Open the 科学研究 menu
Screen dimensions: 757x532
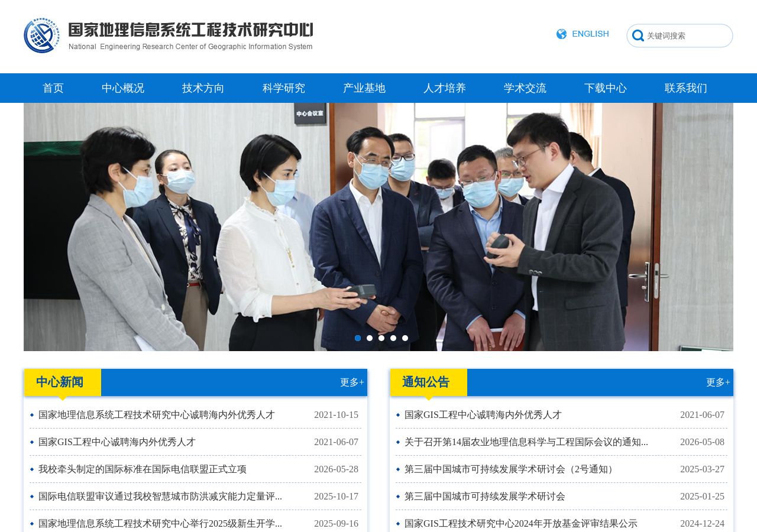[284, 88]
